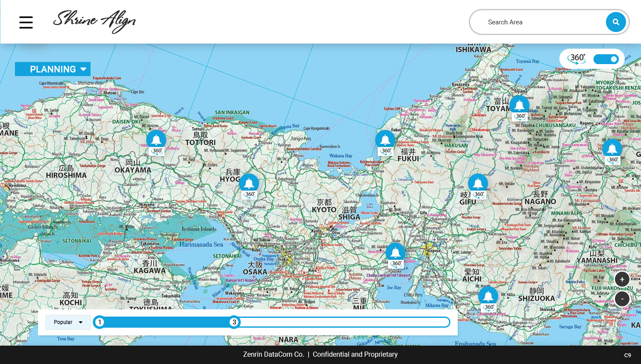This screenshot has height=364, width=641.
Task: Open the Popular sort dropdown
Action: tap(68, 322)
